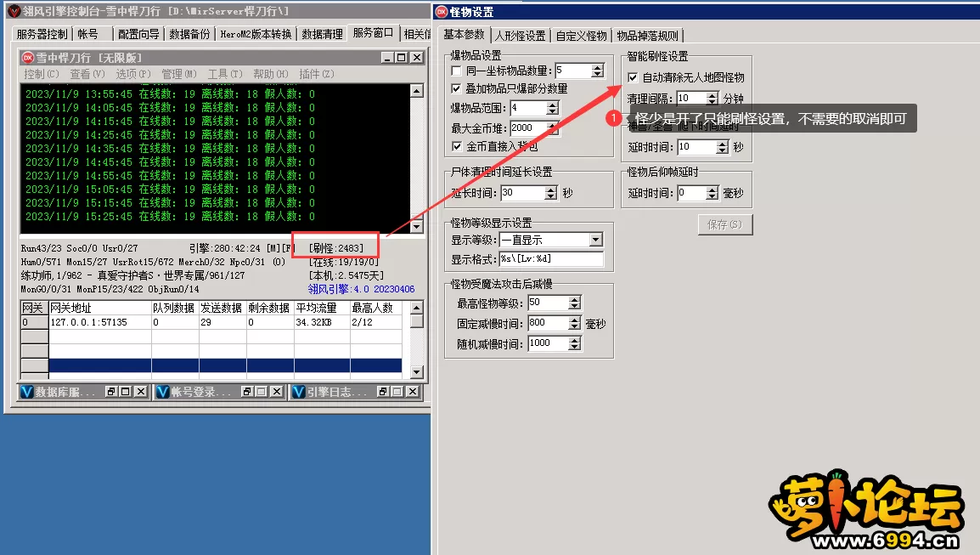Screen dimensions: 980x555
Task: Click the 翎风引擎:4.0 20230406 version text
Action: coord(361,289)
